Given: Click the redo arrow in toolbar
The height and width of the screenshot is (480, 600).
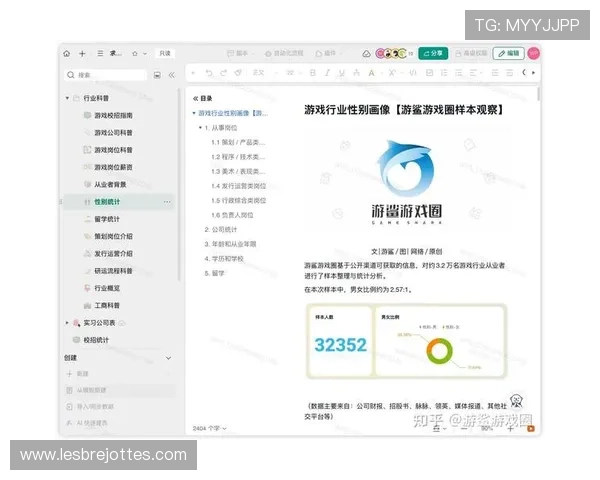Looking at the screenshot, I should point(223,73).
